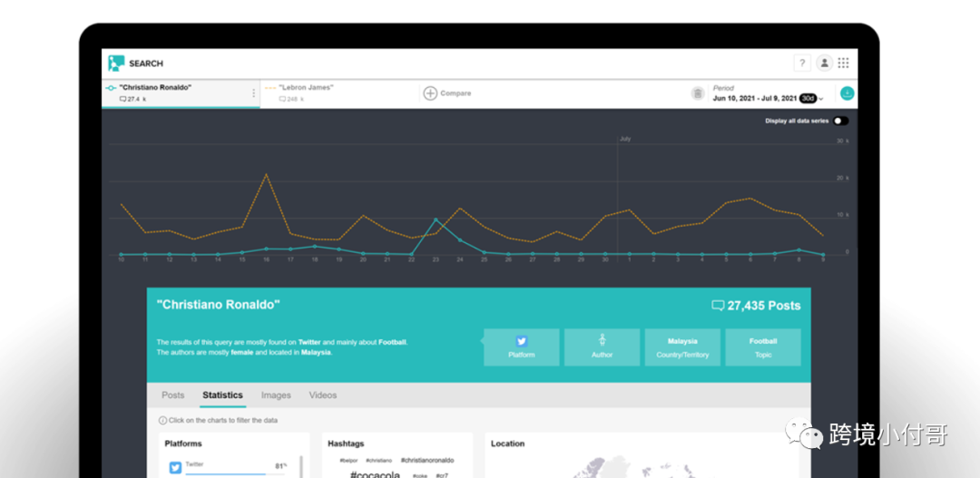Click the Football Topic tile
The width and height of the screenshot is (980, 478).
[763, 347]
